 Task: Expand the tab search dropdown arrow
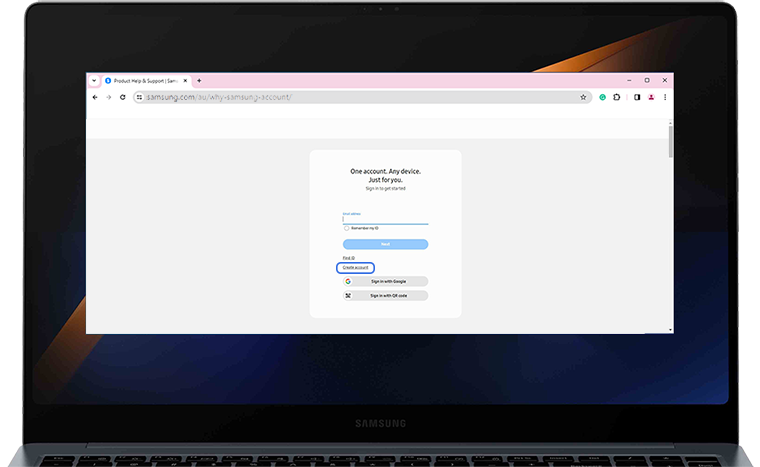pos(93,80)
